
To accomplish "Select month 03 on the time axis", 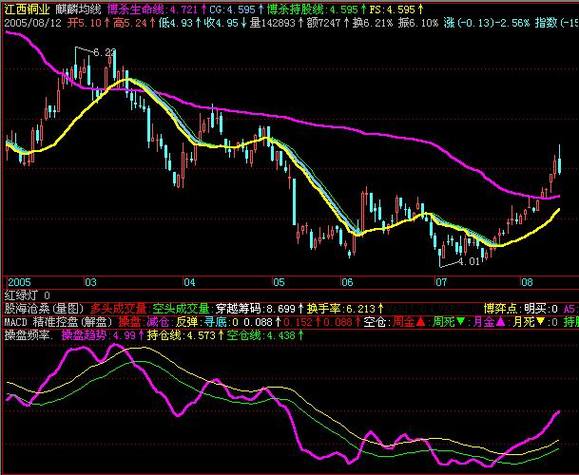I will pyautogui.click(x=91, y=282).
